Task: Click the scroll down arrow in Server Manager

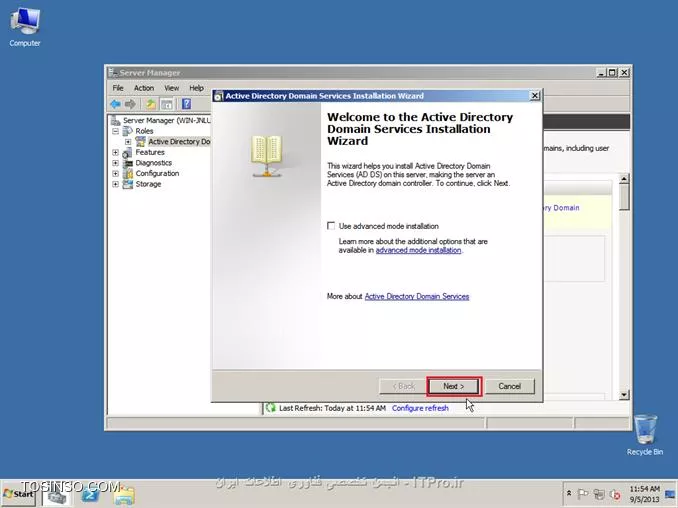Action: pos(624,394)
